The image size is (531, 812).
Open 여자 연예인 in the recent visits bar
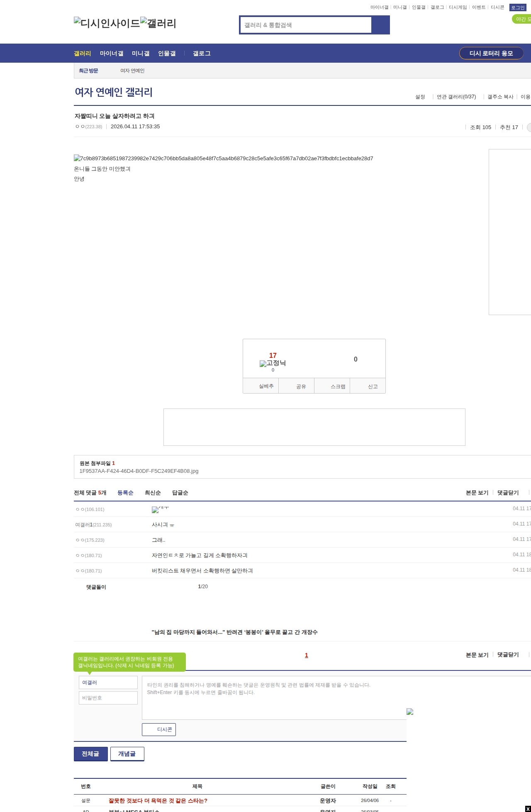coord(132,71)
